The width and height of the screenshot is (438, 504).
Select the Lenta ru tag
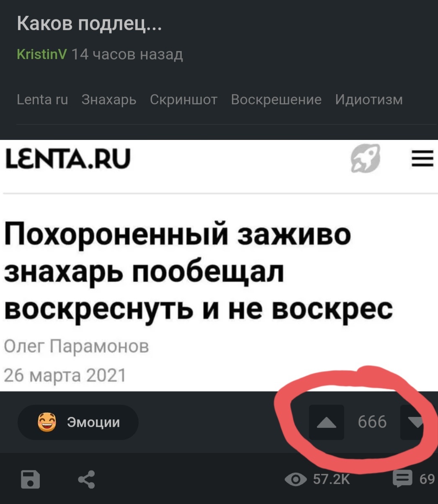point(42,100)
